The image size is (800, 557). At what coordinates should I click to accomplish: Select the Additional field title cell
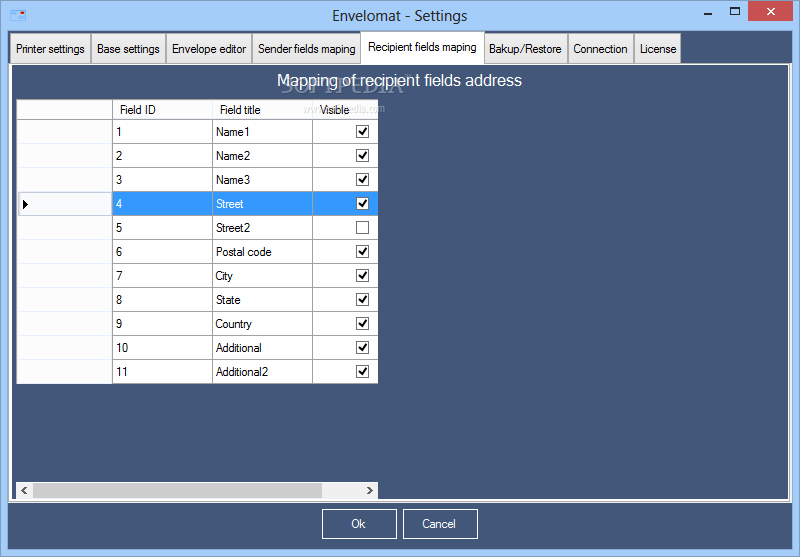[x=262, y=347]
